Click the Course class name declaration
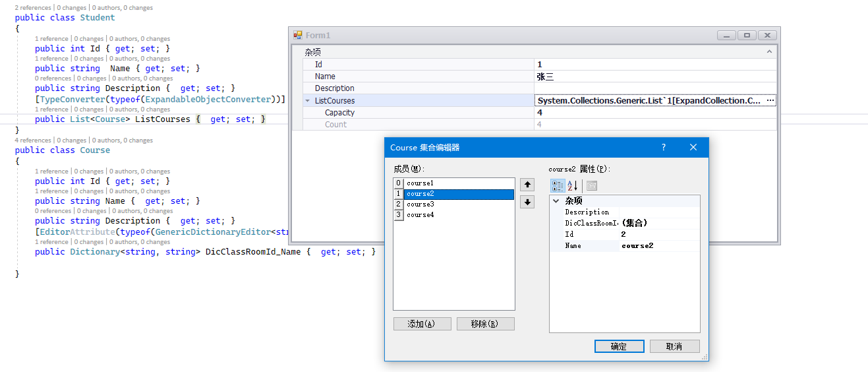The width and height of the screenshot is (868, 372). (95, 150)
